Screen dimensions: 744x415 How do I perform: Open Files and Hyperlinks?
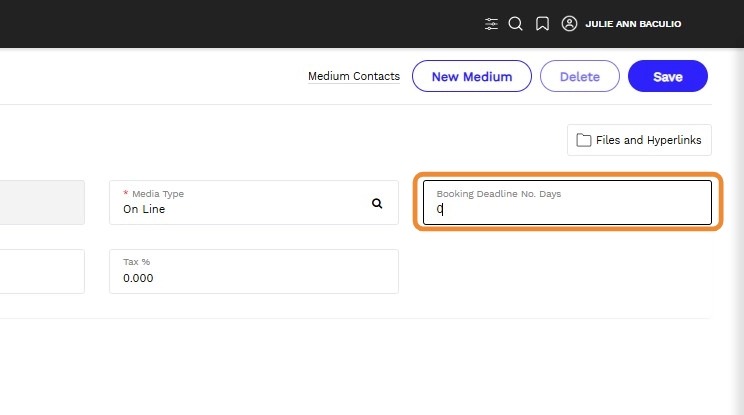tap(639, 140)
